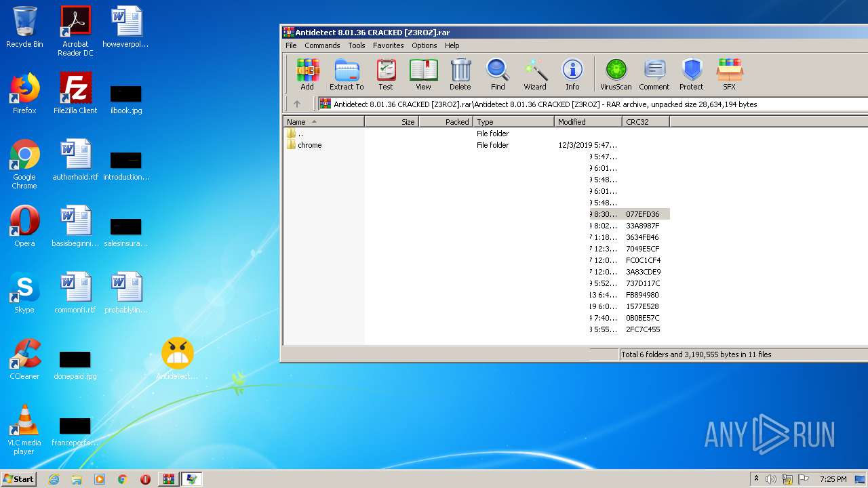This screenshot has height=488, width=868.
Task: Click the archive path address field
Action: 593,104
